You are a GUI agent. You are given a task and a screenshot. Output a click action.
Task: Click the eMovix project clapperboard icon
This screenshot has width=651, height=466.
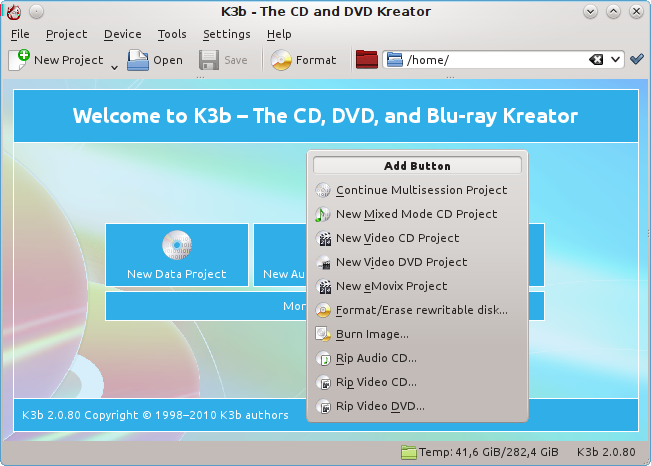coord(323,287)
